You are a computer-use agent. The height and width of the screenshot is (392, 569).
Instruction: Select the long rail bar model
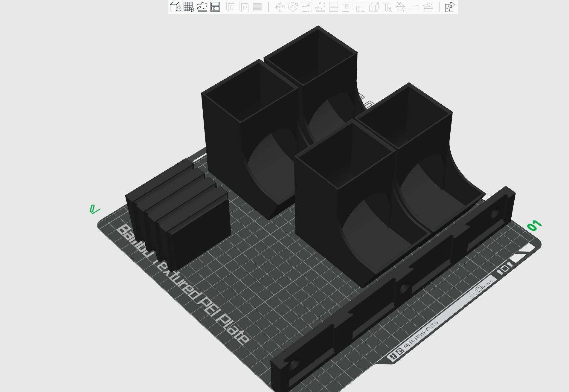click(374, 302)
